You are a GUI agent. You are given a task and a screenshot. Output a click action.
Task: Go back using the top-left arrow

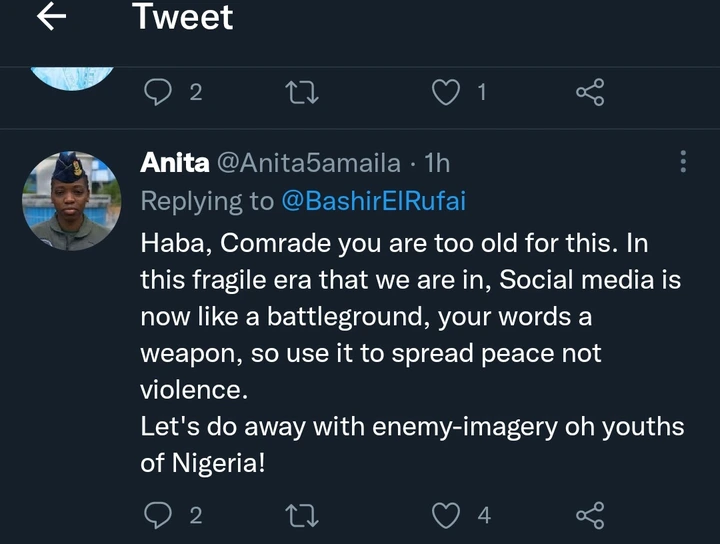[x=50, y=17]
